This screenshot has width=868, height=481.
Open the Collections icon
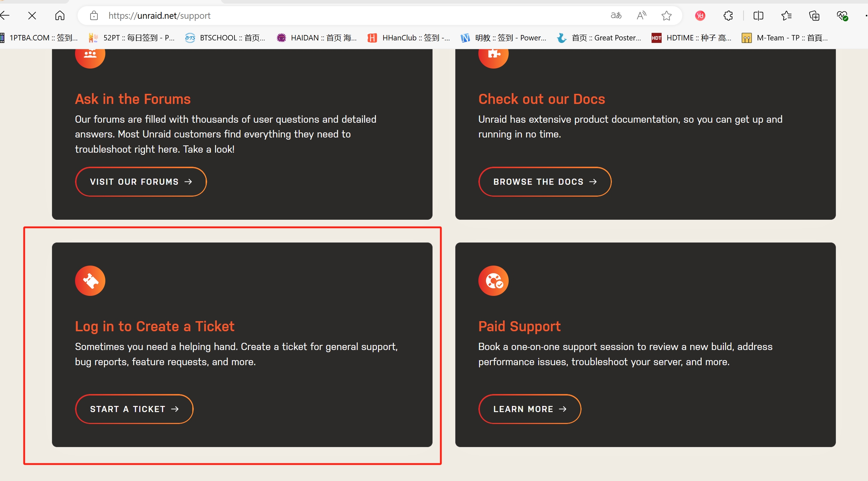[814, 16]
